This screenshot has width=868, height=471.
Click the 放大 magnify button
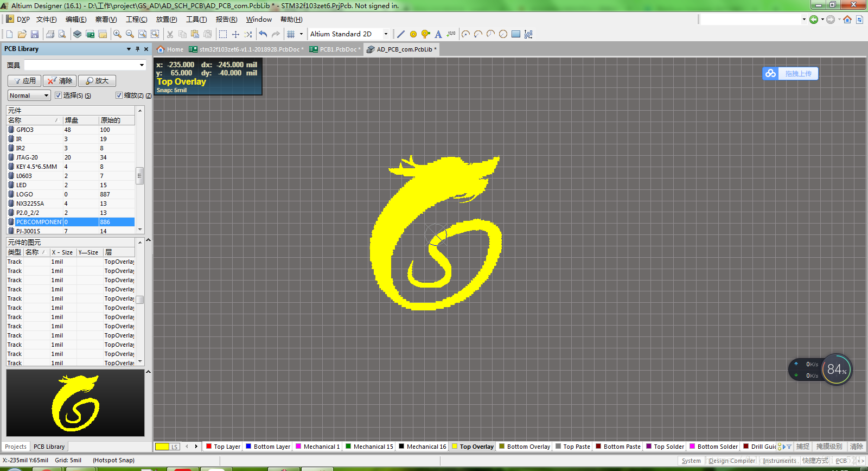pos(97,81)
